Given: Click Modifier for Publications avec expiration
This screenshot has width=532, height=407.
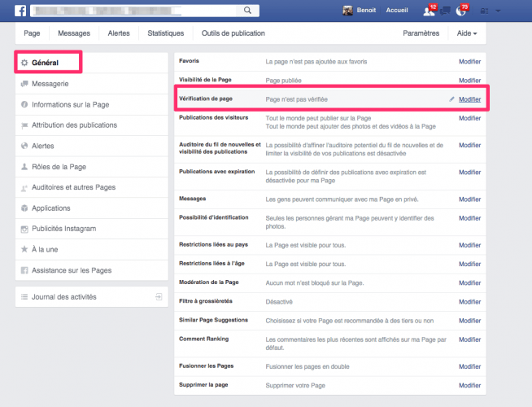Looking at the screenshot, I should [x=469, y=172].
